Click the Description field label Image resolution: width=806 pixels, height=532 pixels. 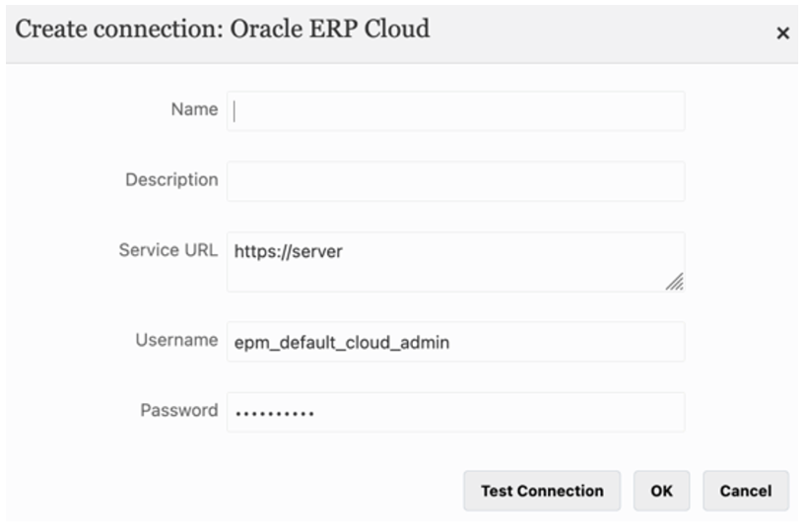tap(171, 179)
